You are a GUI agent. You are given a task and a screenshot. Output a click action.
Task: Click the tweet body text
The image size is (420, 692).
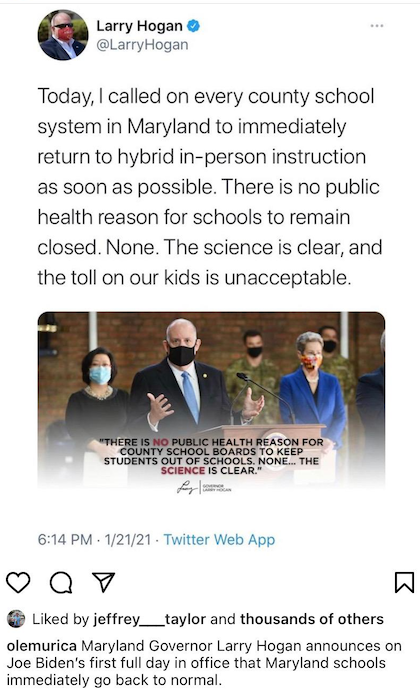tap(210, 187)
